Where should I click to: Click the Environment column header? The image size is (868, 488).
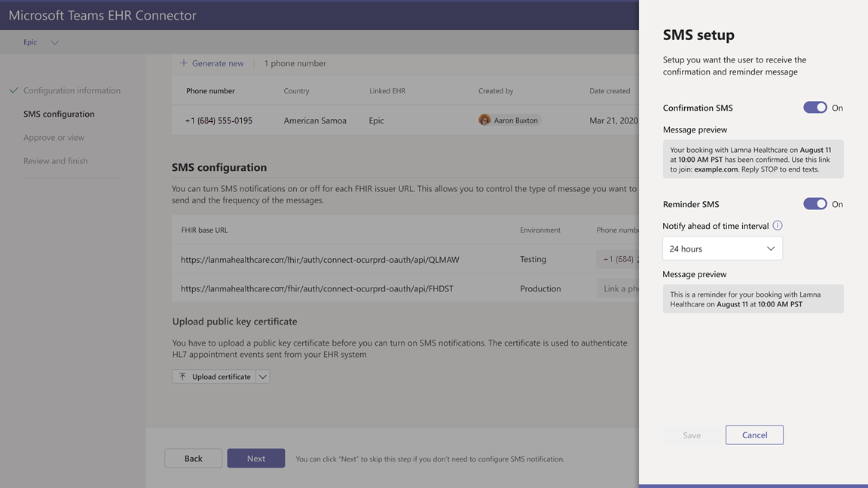(x=539, y=230)
